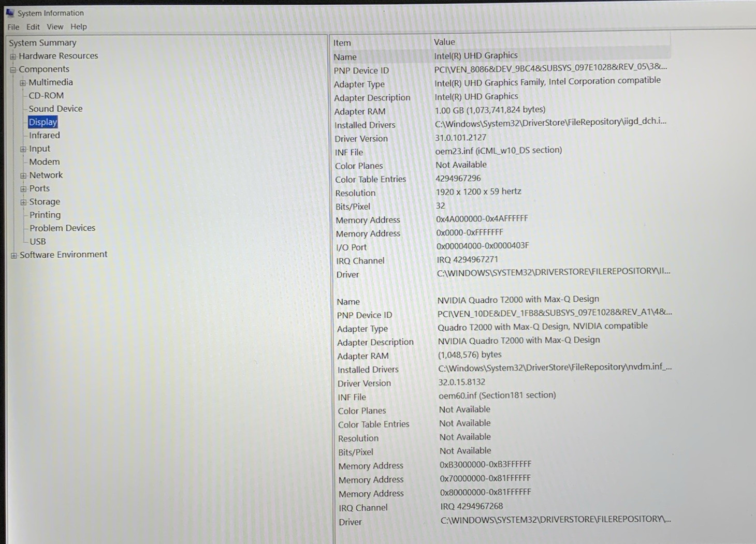Select Sound Device in the tree
The height and width of the screenshot is (544, 756).
[x=55, y=109]
